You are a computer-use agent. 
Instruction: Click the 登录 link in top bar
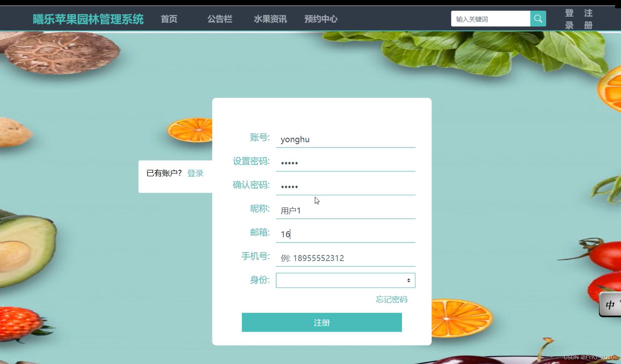point(569,19)
